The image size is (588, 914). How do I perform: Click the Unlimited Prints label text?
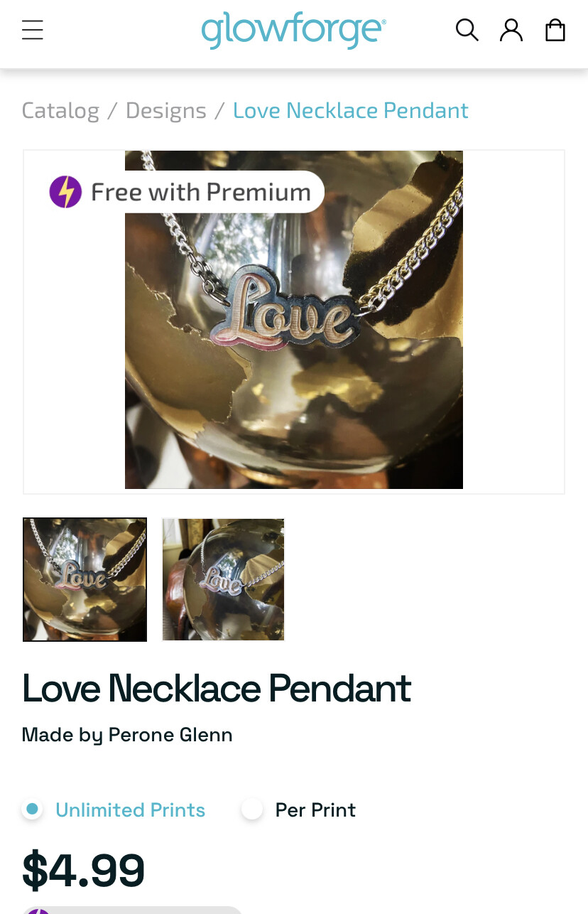point(130,810)
